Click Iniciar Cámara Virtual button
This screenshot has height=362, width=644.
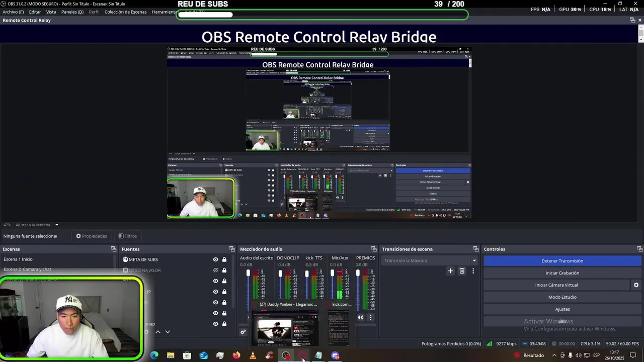click(x=556, y=285)
